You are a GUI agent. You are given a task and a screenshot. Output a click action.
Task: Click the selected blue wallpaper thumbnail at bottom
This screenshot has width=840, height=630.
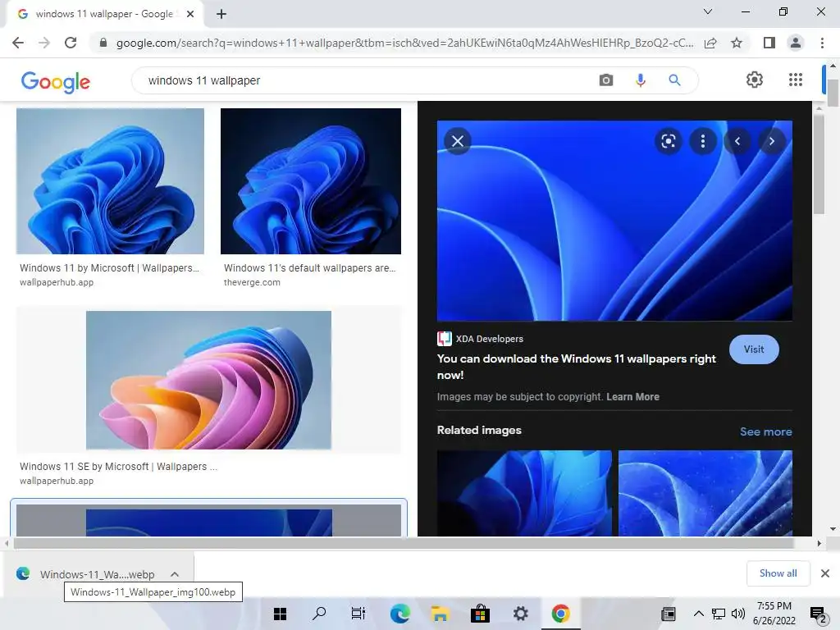pyautogui.click(x=209, y=519)
